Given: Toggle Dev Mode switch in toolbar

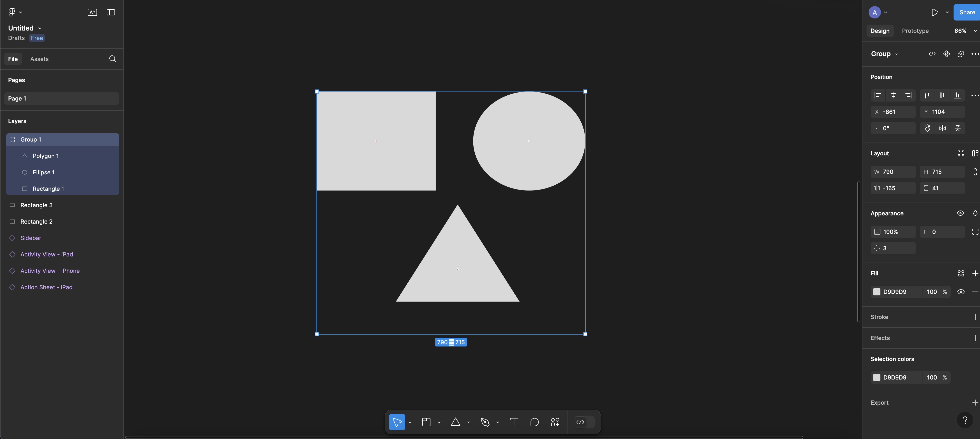Looking at the screenshot, I should (x=584, y=422).
